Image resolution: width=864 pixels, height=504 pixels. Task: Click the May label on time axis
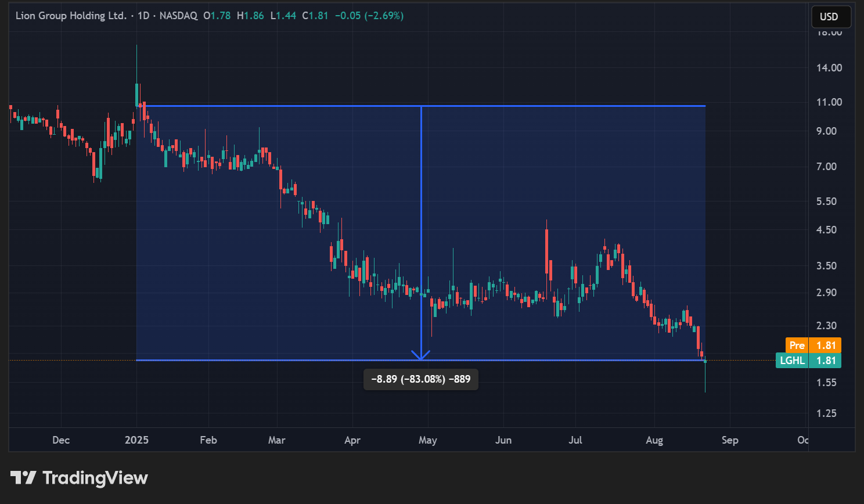coord(427,440)
